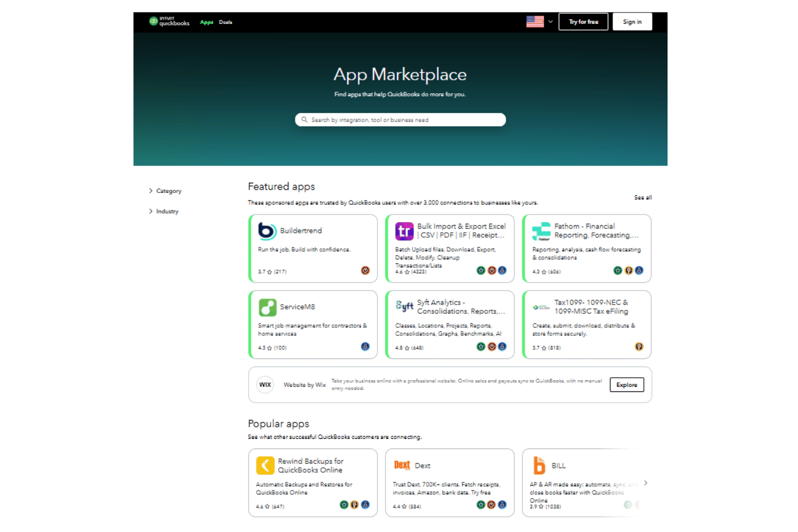Open Fathom Financial Reporting title
This screenshot has width=798, height=532.
click(x=596, y=231)
